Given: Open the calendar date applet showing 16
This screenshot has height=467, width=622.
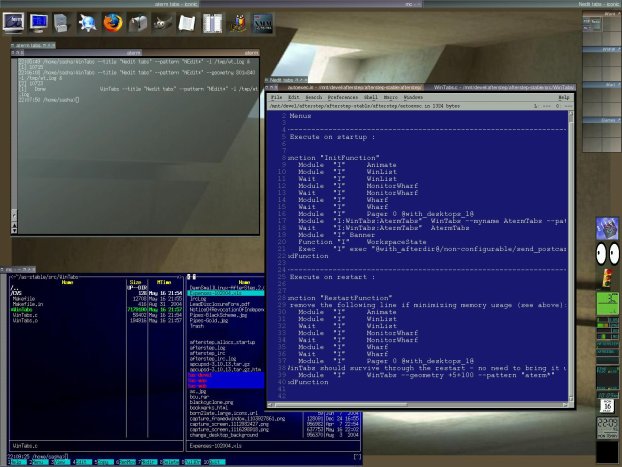Looking at the screenshot, I should pos(607,406).
